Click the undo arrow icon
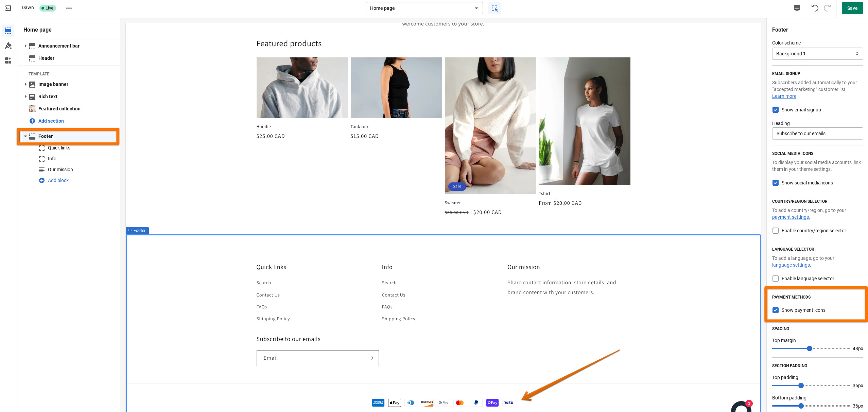 (x=815, y=8)
